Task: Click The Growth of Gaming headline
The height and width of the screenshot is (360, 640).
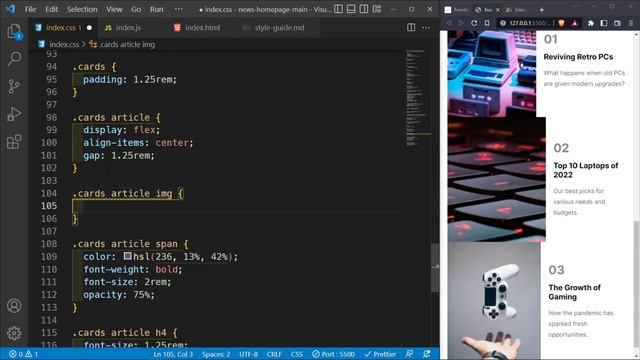Action: click(574, 292)
